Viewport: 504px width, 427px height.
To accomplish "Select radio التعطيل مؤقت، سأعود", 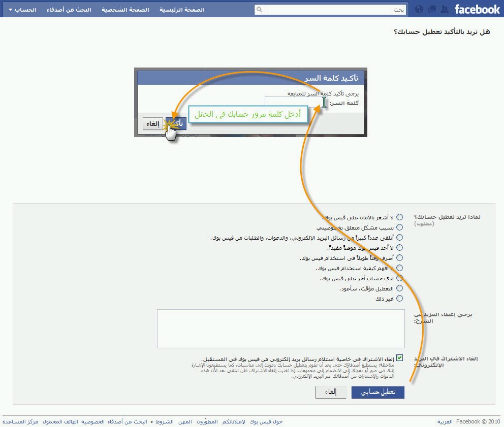I will click(x=399, y=288).
